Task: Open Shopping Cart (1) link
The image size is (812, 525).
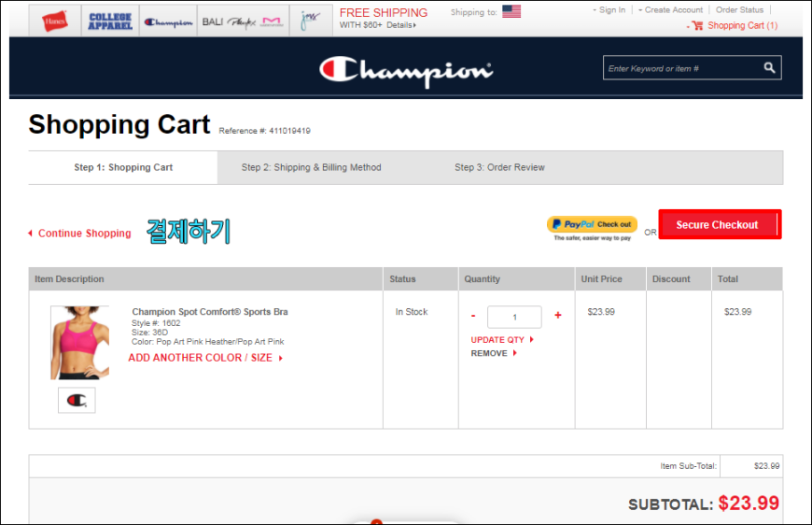Action: [743, 25]
